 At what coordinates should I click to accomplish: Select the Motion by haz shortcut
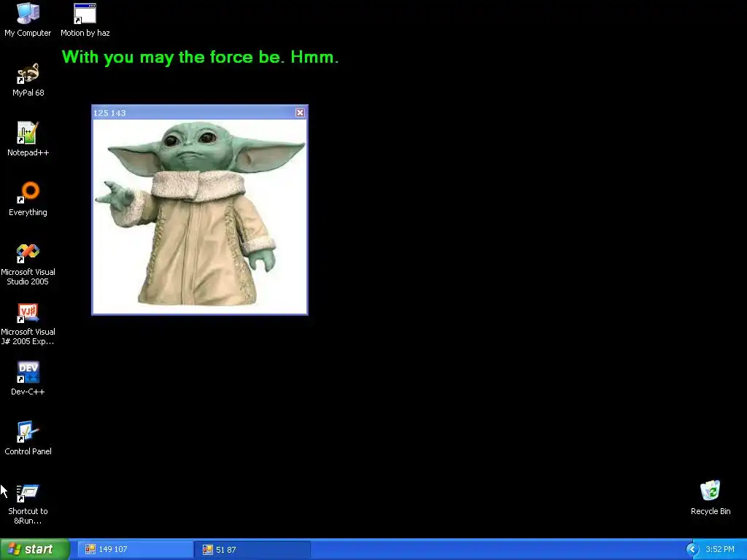coord(85,20)
